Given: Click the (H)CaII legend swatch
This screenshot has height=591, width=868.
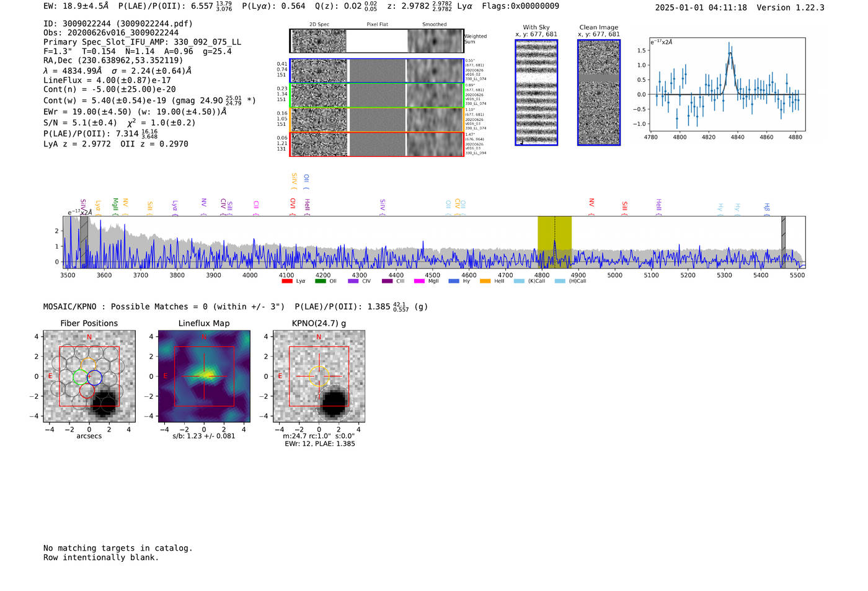Looking at the screenshot, I should coord(560,282).
